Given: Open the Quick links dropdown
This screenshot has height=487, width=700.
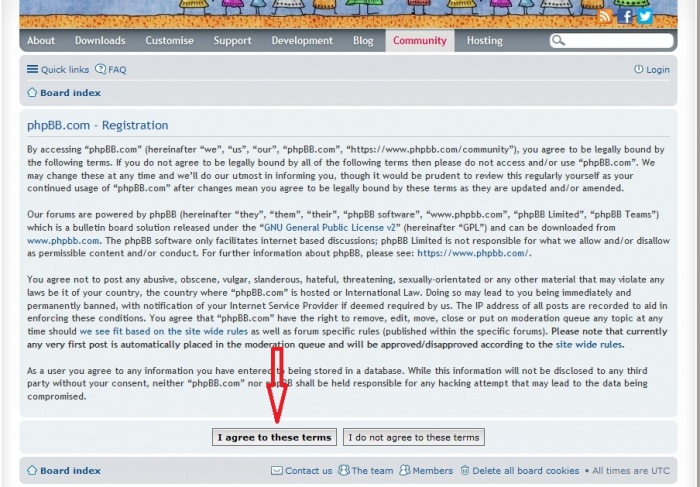Looking at the screenshot, I should coord(65,70).
